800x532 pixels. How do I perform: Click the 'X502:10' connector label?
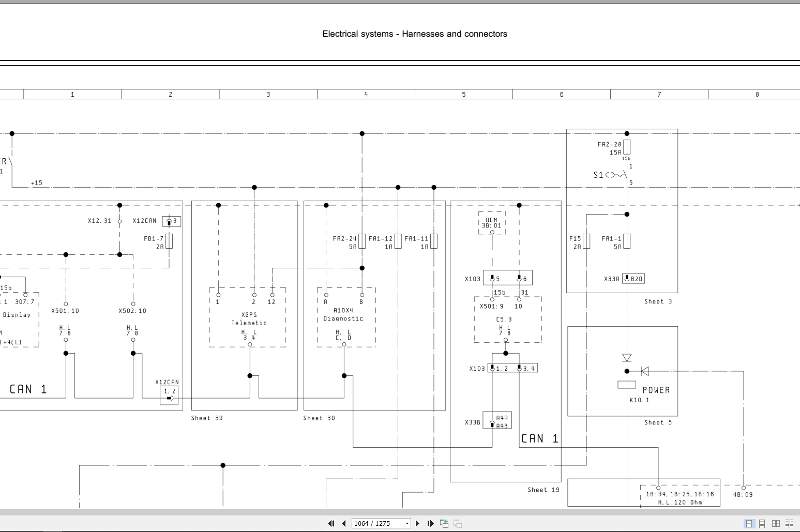(x=132, y=311)
